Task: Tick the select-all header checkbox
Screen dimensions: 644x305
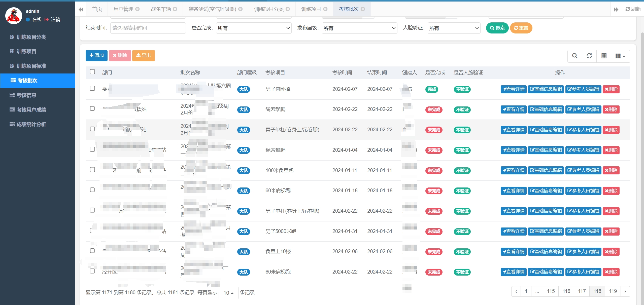Action: (92, 72)
